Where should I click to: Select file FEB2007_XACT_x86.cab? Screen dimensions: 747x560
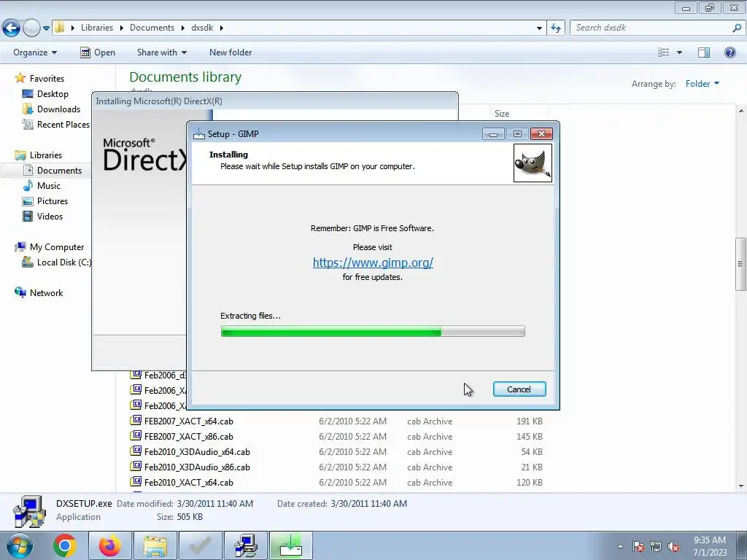point(189,436)
